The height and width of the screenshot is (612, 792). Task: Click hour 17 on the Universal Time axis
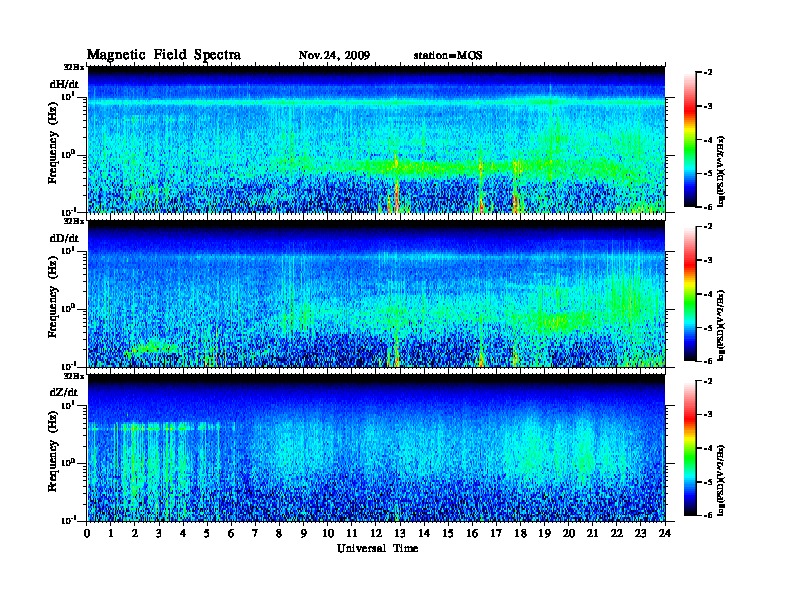[496, 533]
